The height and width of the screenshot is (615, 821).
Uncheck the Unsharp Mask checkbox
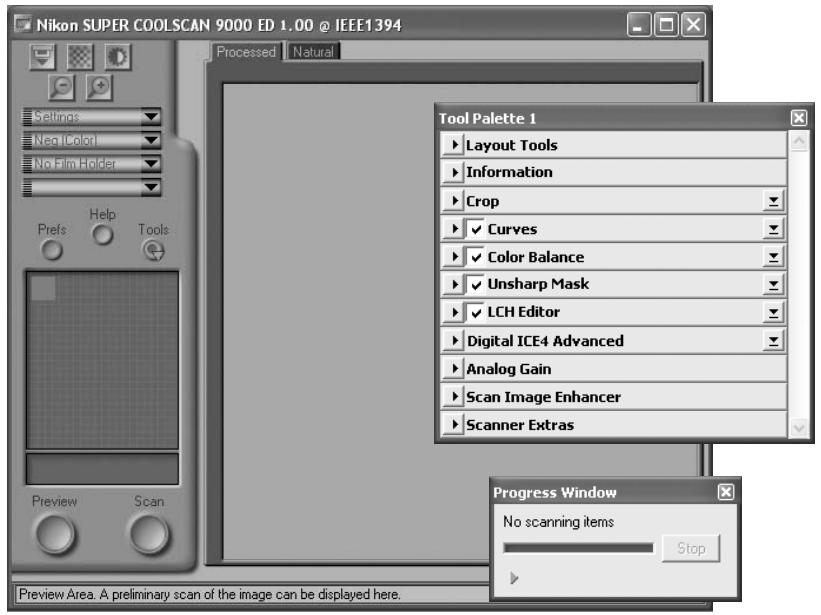pos(476,285)
